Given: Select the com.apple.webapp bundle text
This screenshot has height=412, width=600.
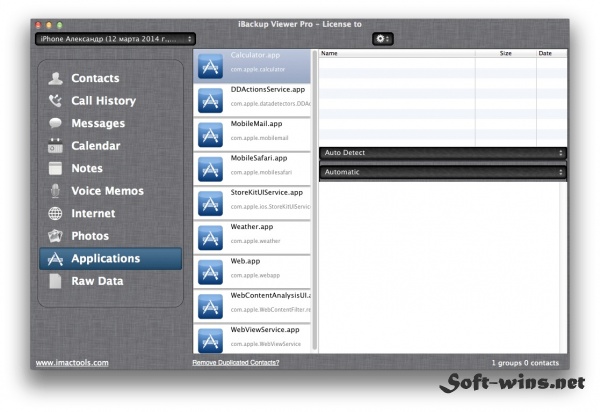Looking at the screenshot, I should (x=255, y=275).
